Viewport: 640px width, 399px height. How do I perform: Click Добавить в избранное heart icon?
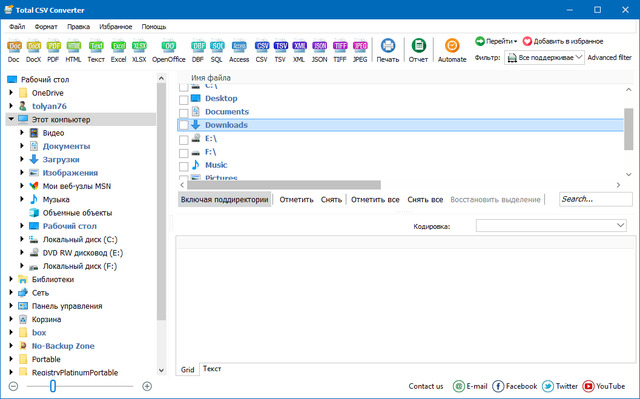coord(527,41)
